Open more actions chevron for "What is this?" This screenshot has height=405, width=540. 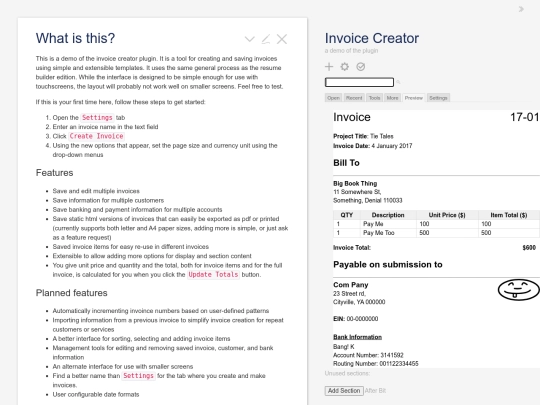click(250, 39)
